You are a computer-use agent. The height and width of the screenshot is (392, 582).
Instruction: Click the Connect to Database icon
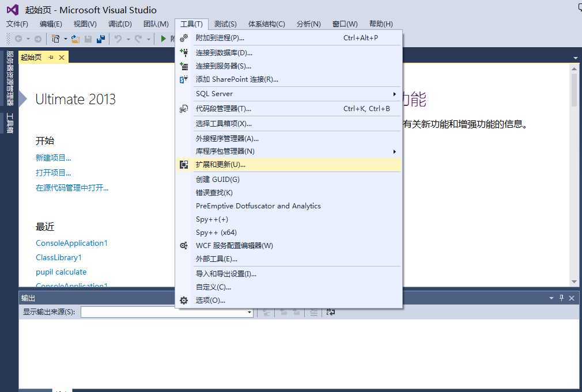pos(184,52)
